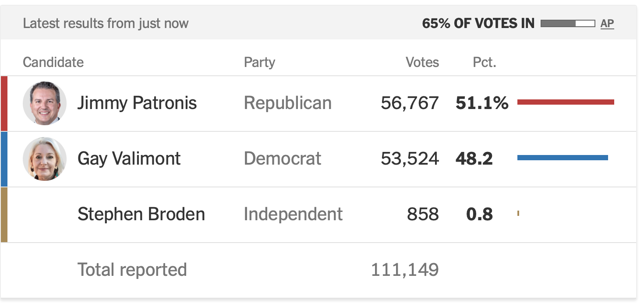Click the 53,524 vote count
The width and height of the screenshot is (644, 303).
tap(410, 159)
